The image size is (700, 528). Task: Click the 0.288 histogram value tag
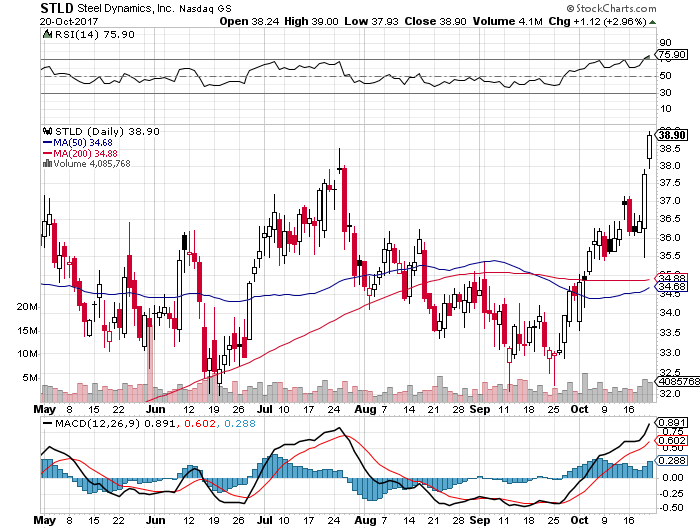pos(672,459)
